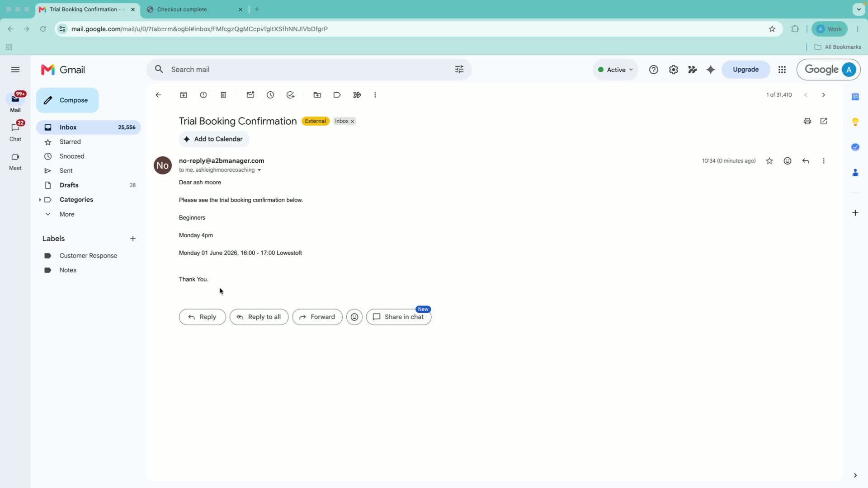This screenshot has height=488, width=868.
Task: Snooze the email with clock icon
Action: (x=270, y=95)
